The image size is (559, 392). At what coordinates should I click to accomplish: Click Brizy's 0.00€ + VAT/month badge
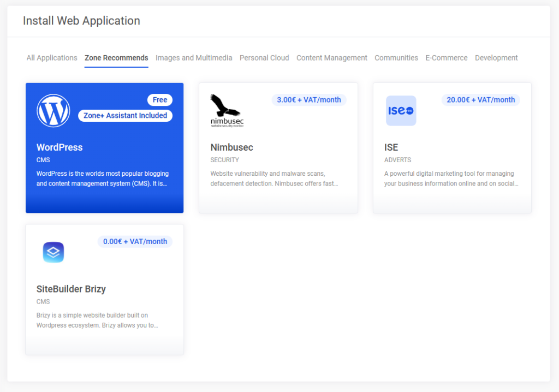[135, 241]
